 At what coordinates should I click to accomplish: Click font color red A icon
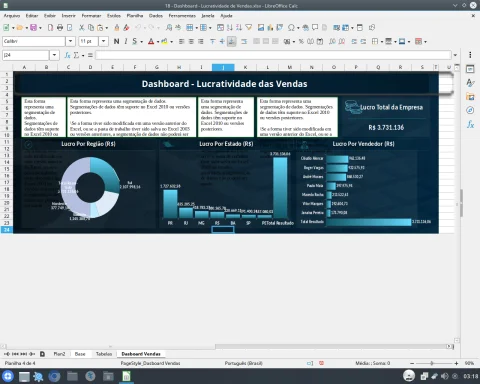click(x=151, y=41)
